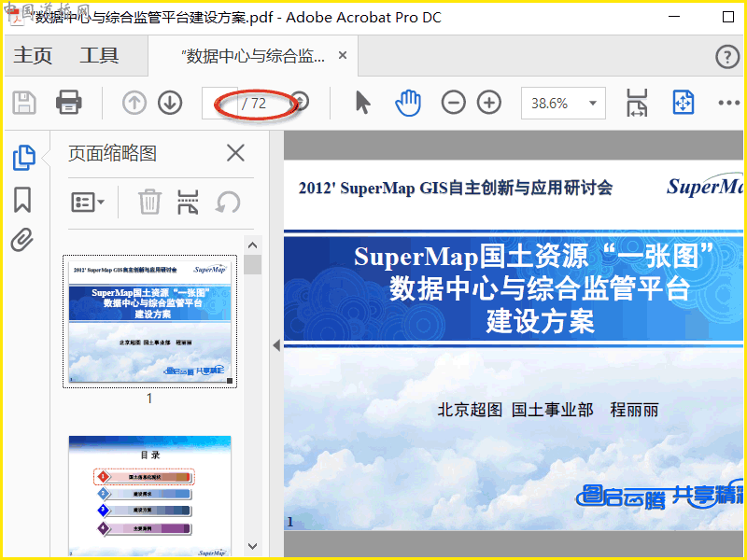Click the / 72 total page count
Screen dimensions: 747x560
(x=254, y=104)
